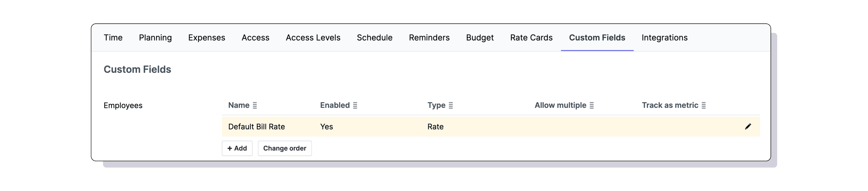Click the pencil icon to edit Default Bill Rate
The image size is (868, 191).
tap(748, 127)
